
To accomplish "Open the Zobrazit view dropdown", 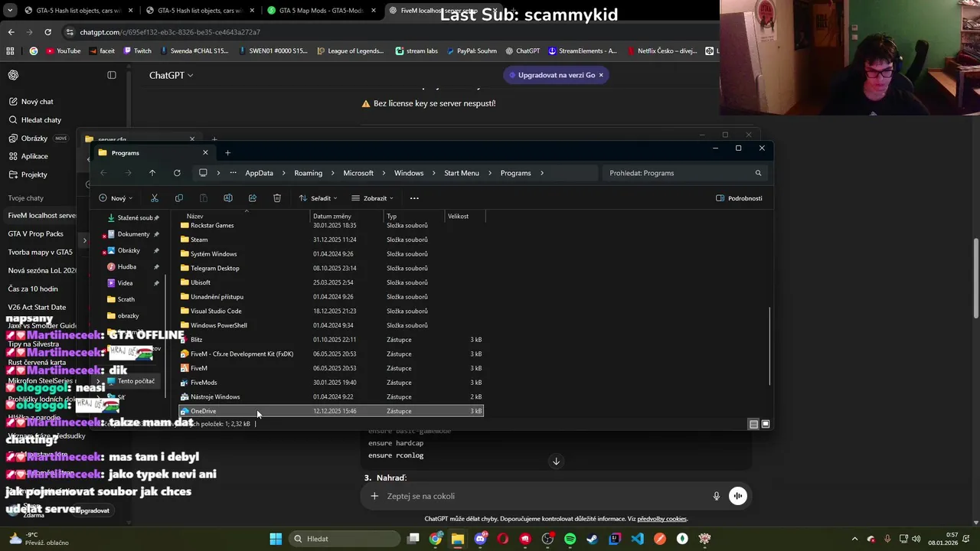I will 373,198.
